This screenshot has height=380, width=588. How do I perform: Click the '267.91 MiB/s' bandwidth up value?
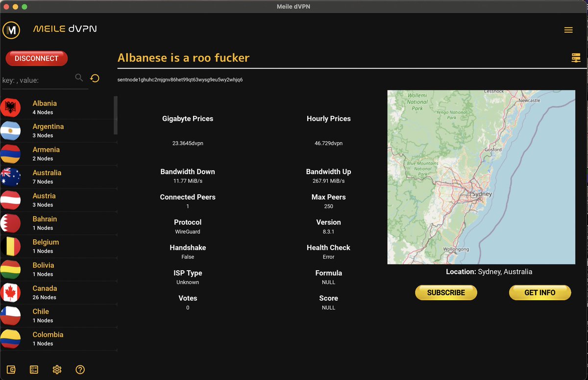pos(328,181)
